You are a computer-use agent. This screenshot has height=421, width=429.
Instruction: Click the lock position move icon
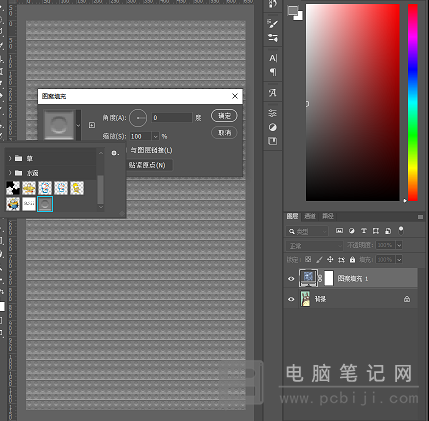tap(330, 259)
